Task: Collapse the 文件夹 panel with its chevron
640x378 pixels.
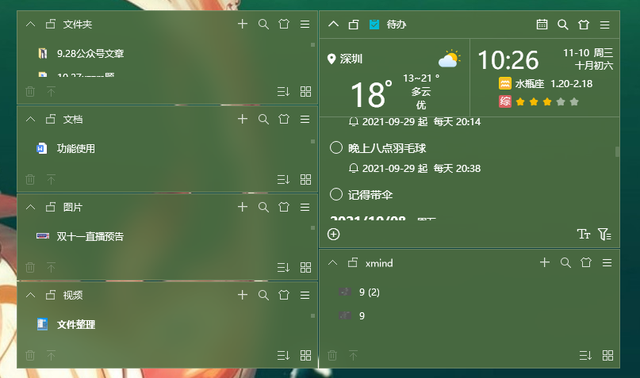Action: click(30, 24)
